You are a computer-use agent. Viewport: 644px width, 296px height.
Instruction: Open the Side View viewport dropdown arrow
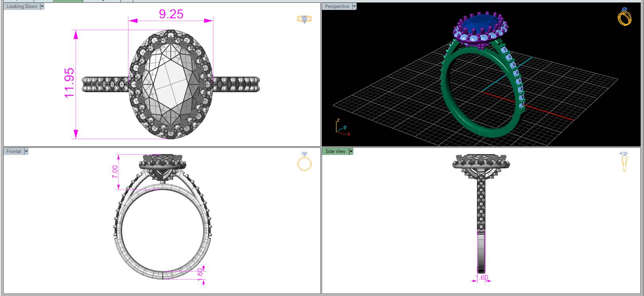pos(351,151)
